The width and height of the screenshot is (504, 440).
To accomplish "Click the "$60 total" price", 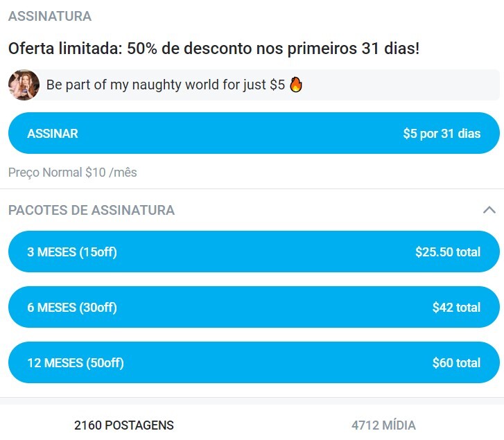I will click(x=455, y=362).
